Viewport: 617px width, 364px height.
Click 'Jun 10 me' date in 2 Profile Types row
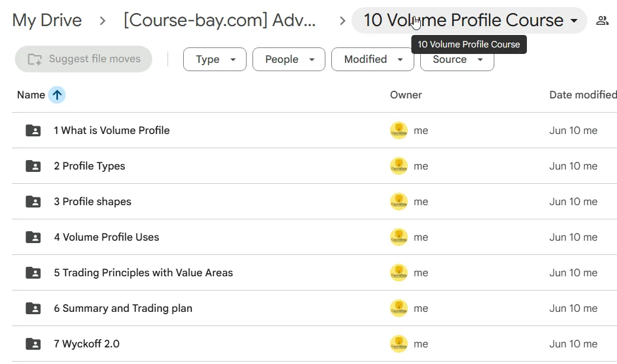(573, 166)
